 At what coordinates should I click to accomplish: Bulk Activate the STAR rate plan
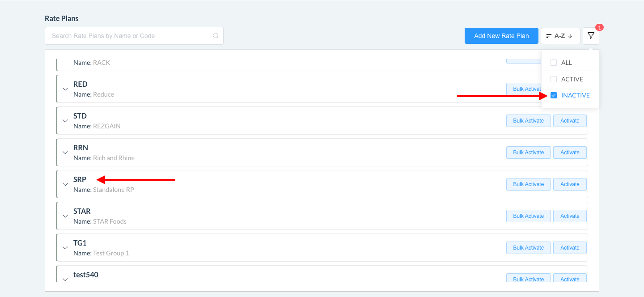[x=528, y=216]
